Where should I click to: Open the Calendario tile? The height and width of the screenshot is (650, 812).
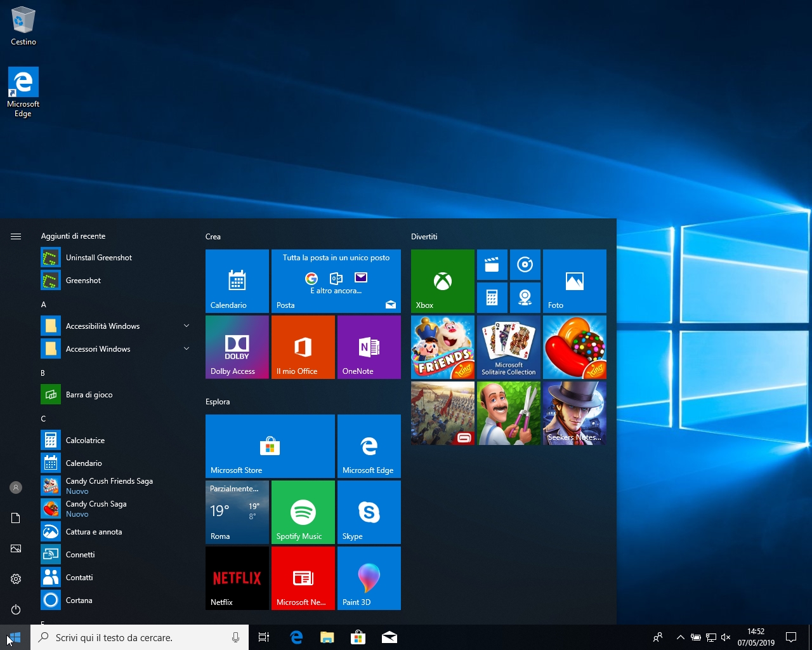237,281
